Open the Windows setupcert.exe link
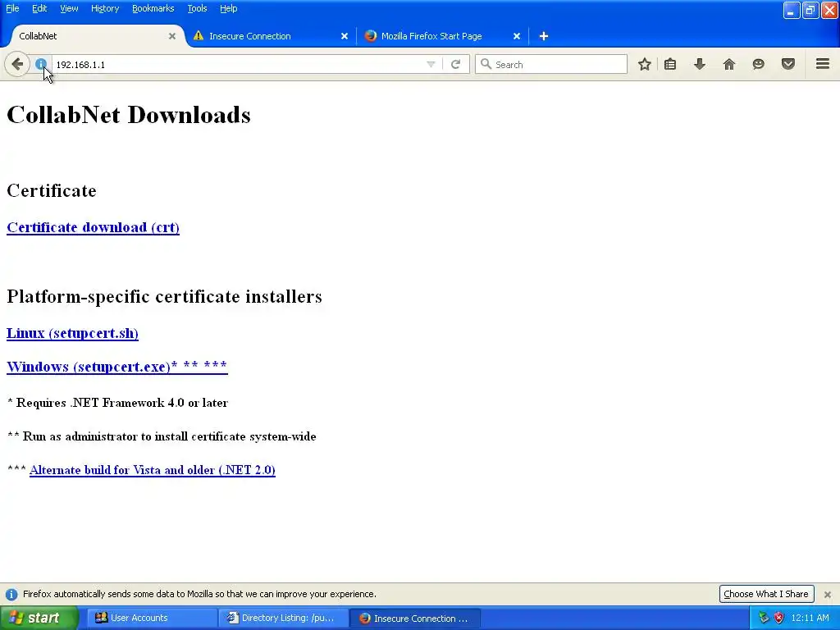The height and width of the screenshot is (630, 840). (x=116, y=367)
